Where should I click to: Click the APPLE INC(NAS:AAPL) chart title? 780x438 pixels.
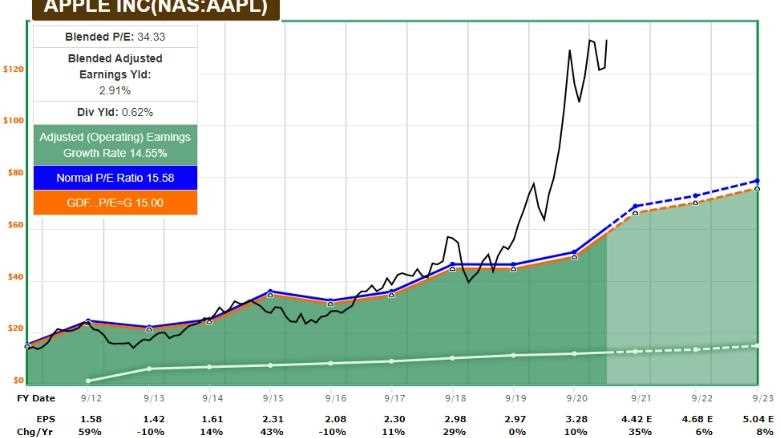pos(156,7)
